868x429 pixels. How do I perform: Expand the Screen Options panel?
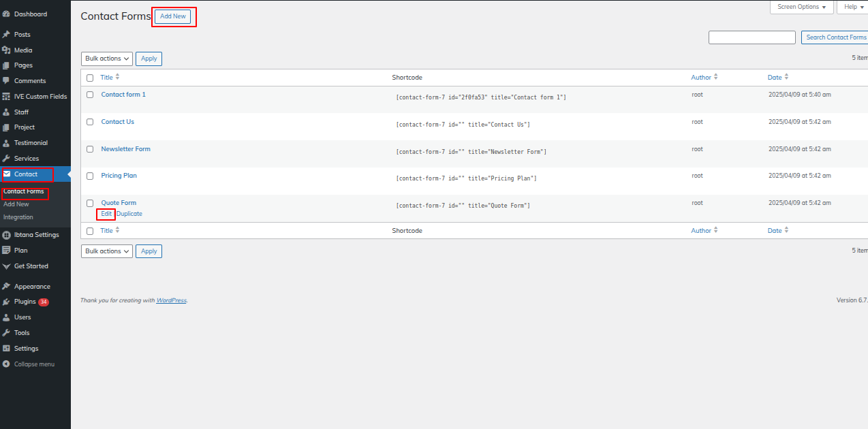click(x=802, y=7)
